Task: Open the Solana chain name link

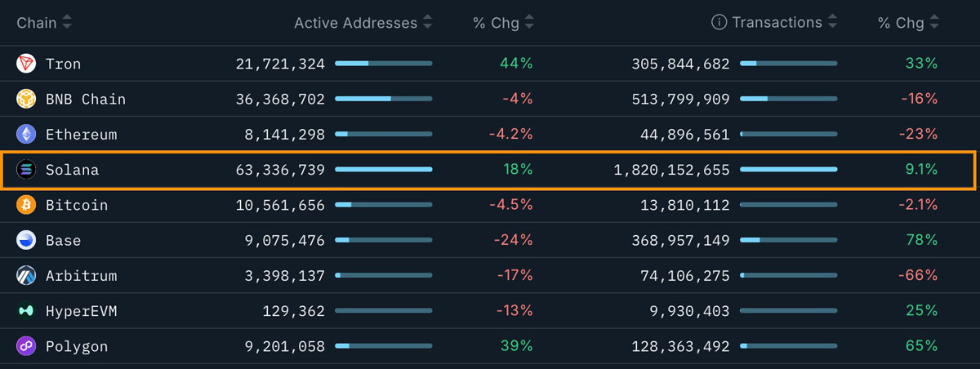Action: 72,170
